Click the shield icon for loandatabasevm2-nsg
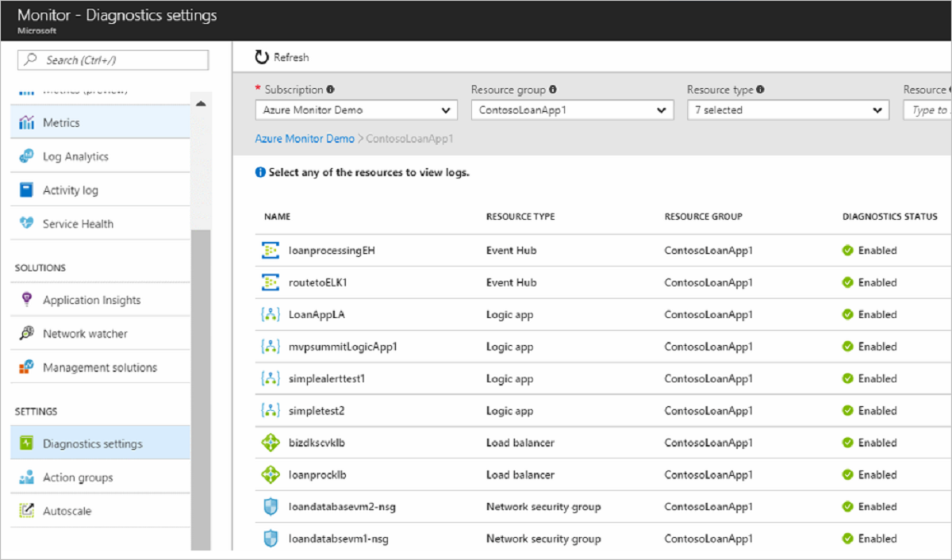The width and height of the screenshot is (952, 560). pos(271,507)
